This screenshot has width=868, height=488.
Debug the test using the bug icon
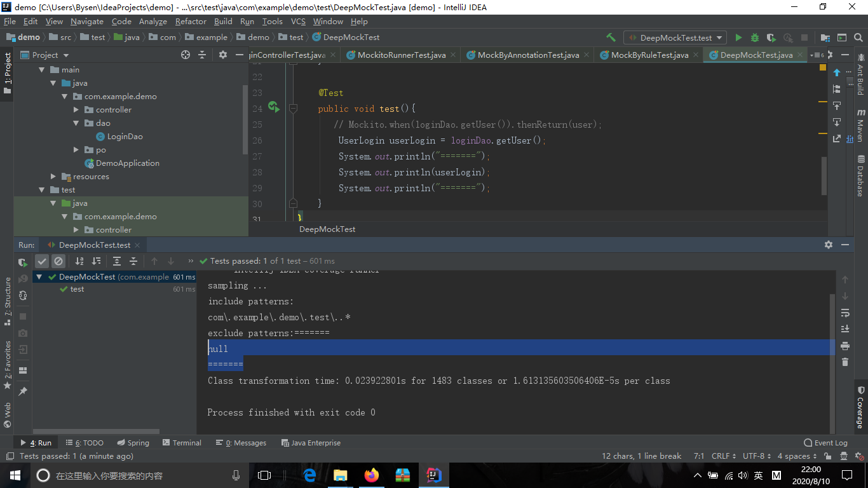754,37
